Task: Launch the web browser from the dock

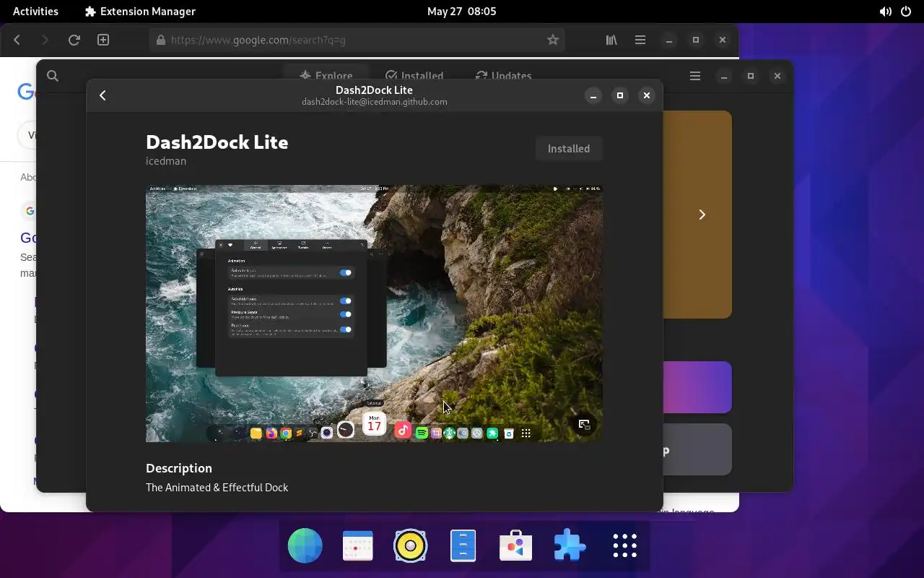Action: 305,545
